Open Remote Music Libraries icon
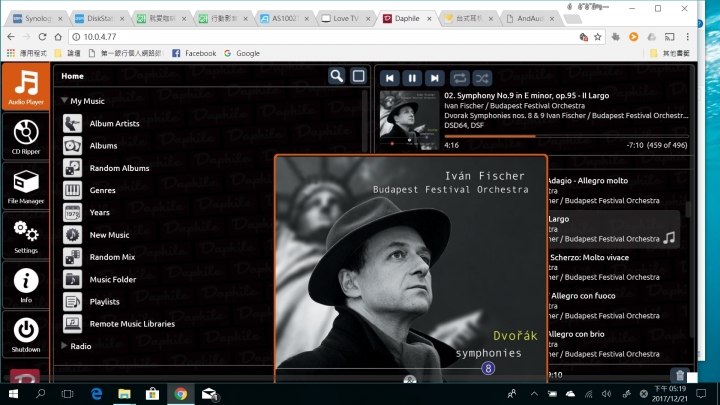The image size is (720, 405). pos(73,324)
